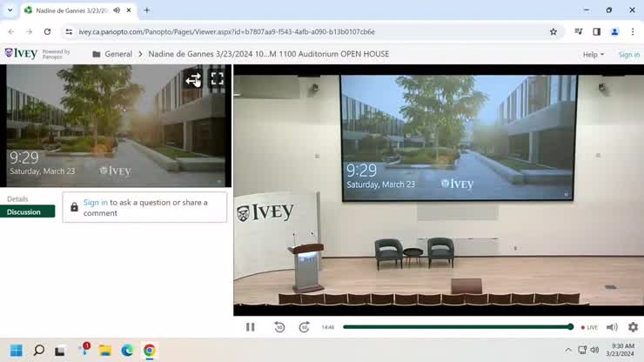Expand the Help dropdown menu
Image resolution: width=644 pixels, height=362 pixels.
(594, 54)
